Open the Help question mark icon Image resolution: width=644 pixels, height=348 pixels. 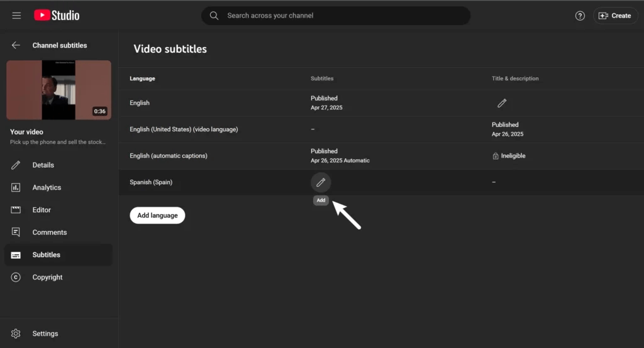pyautogui.click(x=580, y=16)
